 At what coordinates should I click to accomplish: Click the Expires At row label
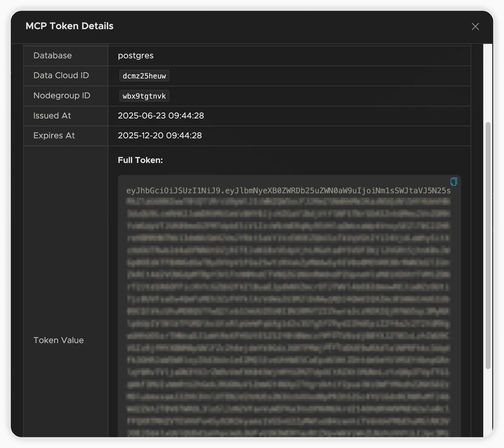point(54,136)
